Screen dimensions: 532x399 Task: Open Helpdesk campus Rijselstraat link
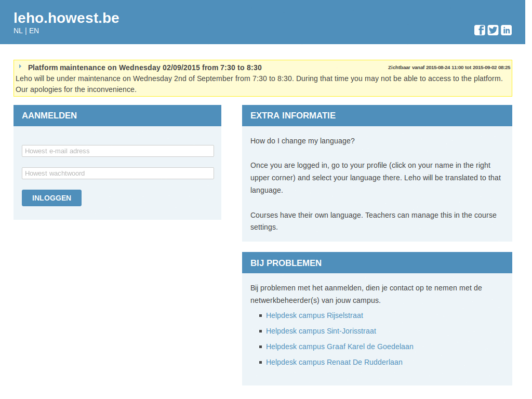point(314,315)
